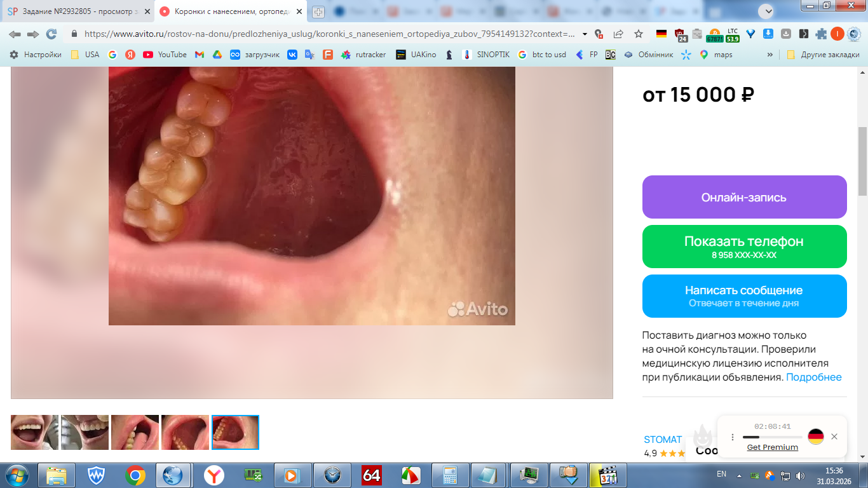Open the Подробнее link
This screenshot has width=868, height=488.
[x=814, y=377]
